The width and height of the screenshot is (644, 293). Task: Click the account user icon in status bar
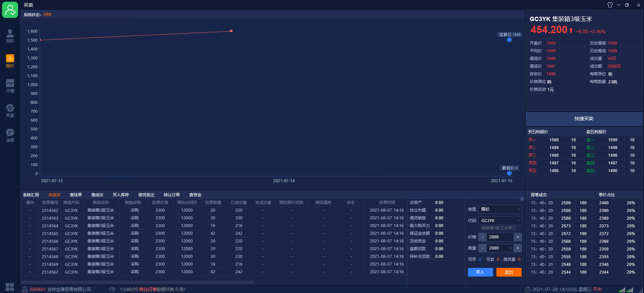[x=25, y=289]
